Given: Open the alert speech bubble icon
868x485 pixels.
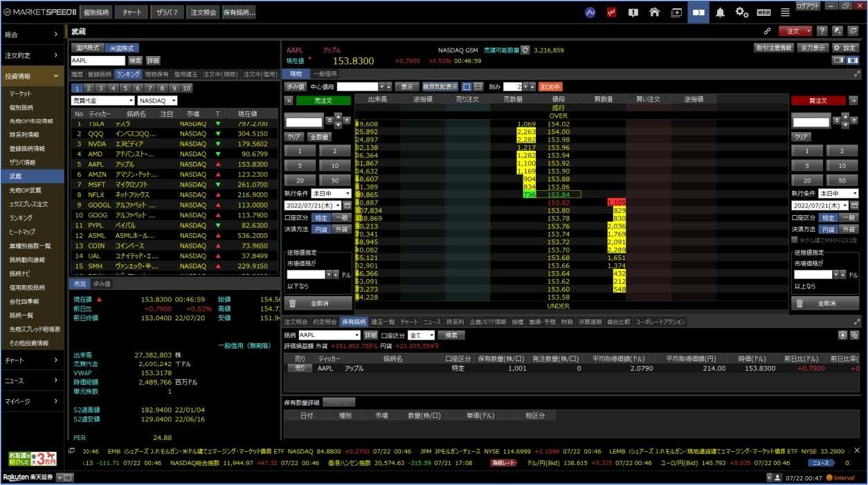Looking at the screenshot, I should pos(633,12).
